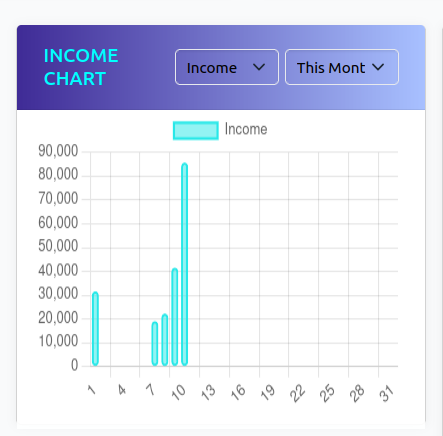Click the chevron arrow in This Month dropdown

(x=378, y=67)
